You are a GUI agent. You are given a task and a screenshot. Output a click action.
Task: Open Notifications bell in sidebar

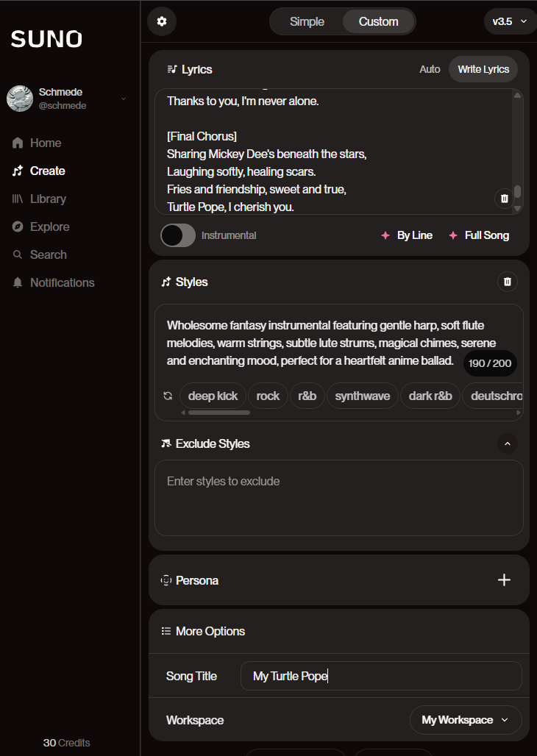point(54,282)
